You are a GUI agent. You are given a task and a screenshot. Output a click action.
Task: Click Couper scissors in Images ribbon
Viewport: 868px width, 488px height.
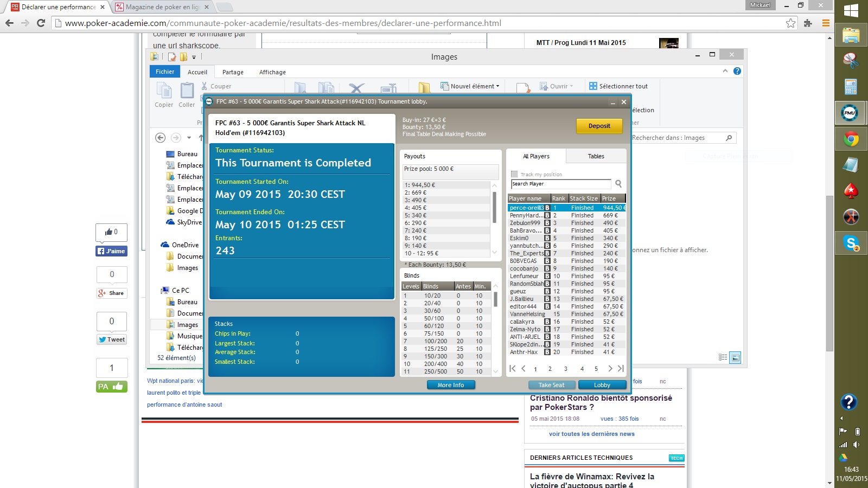(x=205, y=86)
